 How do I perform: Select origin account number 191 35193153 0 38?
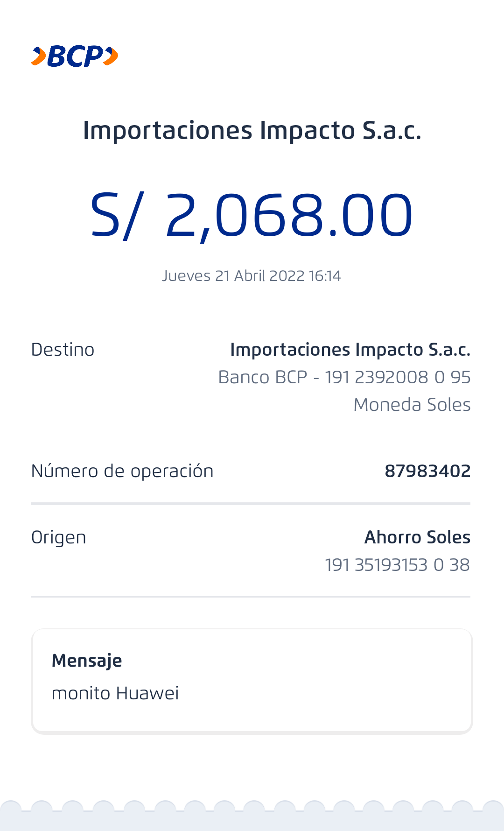pyautogui.click(x=397, y=565)
